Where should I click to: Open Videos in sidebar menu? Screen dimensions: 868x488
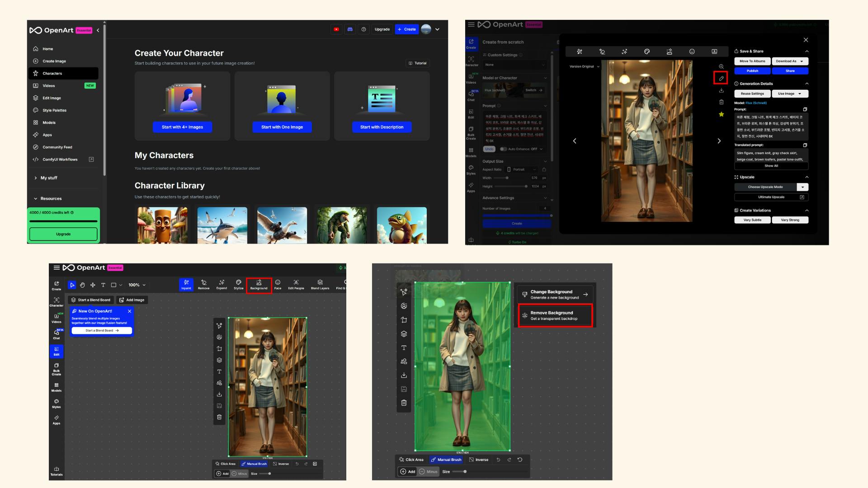[x=63, y=85]
